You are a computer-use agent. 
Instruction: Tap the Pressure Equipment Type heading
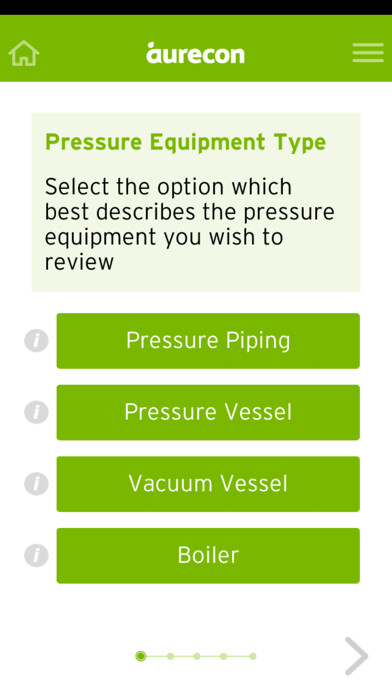click(x=186, y=142)
